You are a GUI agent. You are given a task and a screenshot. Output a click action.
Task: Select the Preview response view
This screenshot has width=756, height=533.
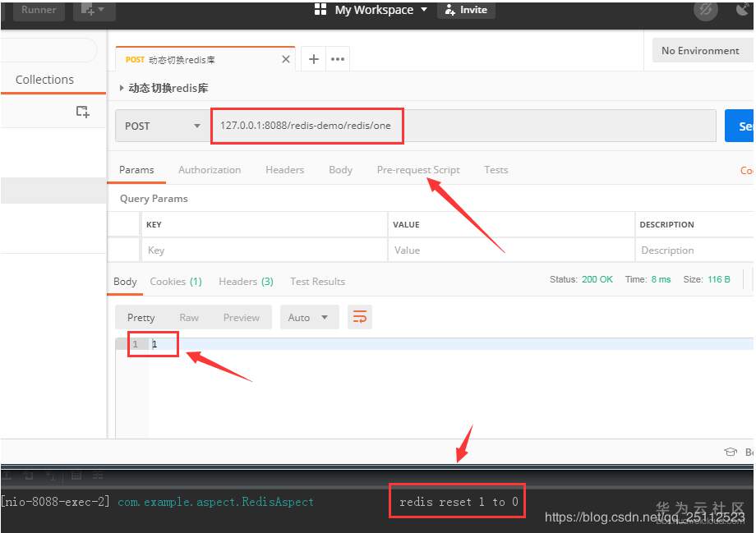tap(241, 318)
